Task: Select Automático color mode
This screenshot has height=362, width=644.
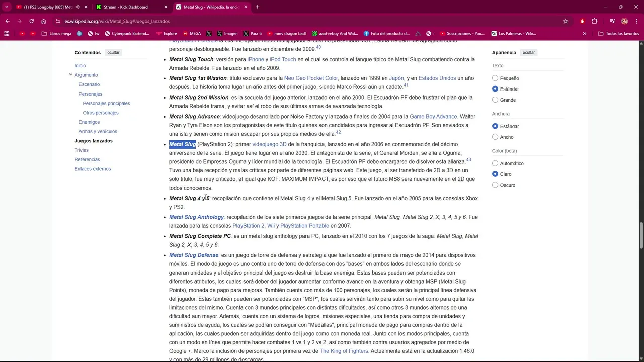Action: (x=495, y=163)
